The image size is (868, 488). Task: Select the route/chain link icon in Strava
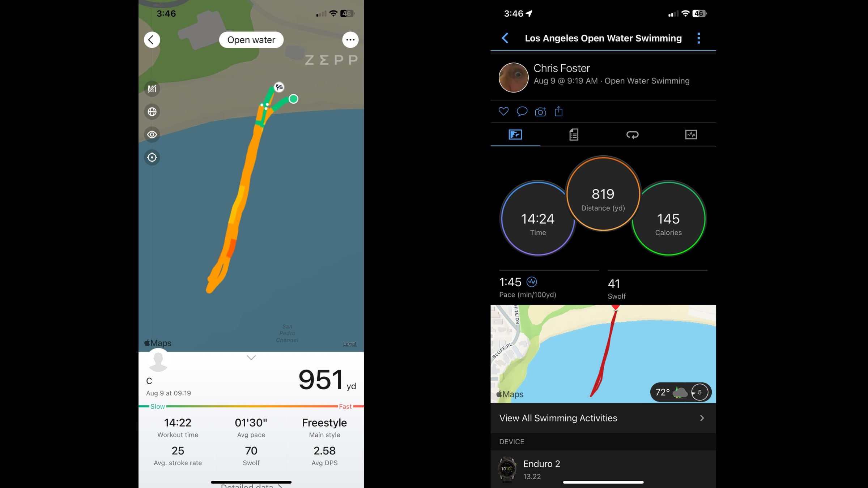[632, 134]
